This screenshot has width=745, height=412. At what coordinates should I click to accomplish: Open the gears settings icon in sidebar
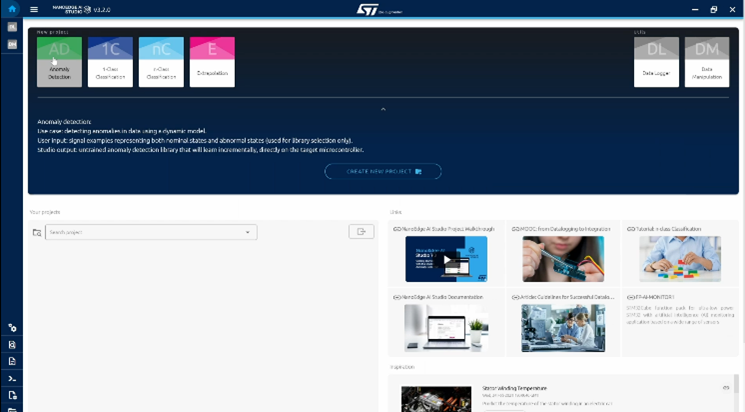tap(12, 328)
